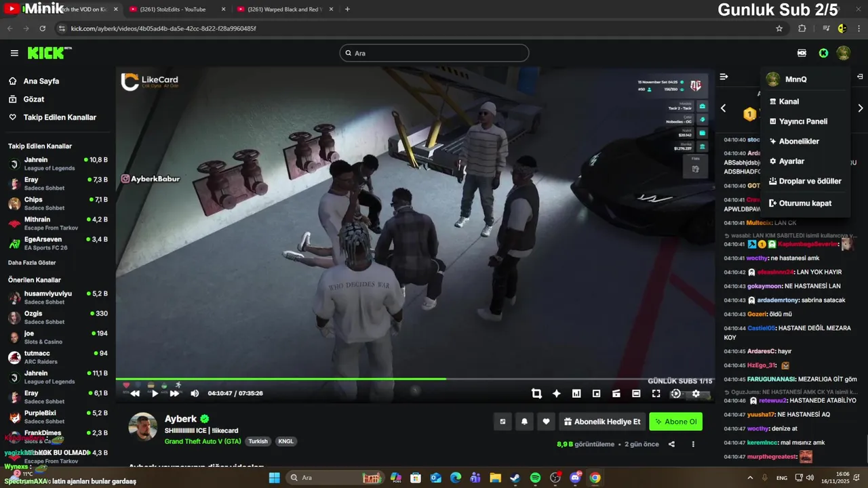The image size is (868, 488).
Task: Open Steam from the taskbar
Action: (515, 478)
